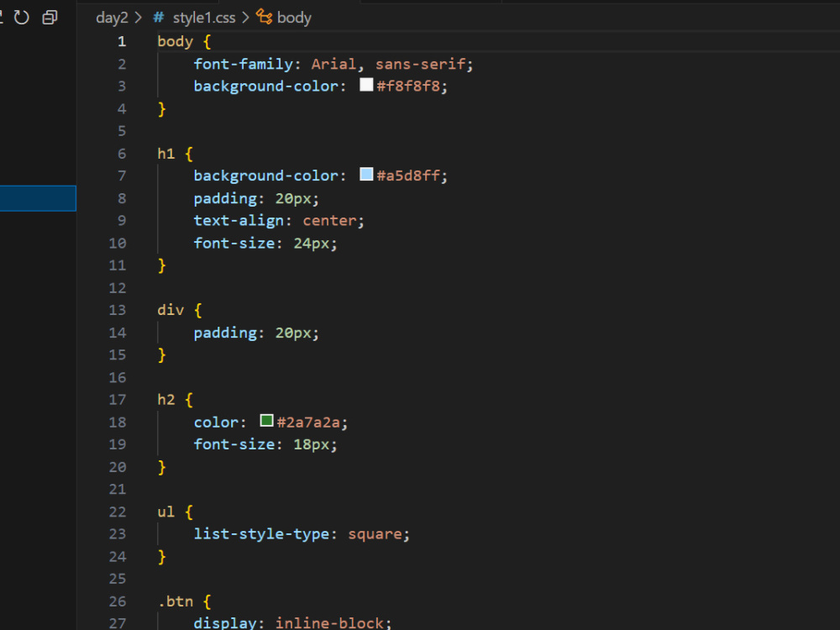Click the #a5d8ff hex value

coord(409,176)
